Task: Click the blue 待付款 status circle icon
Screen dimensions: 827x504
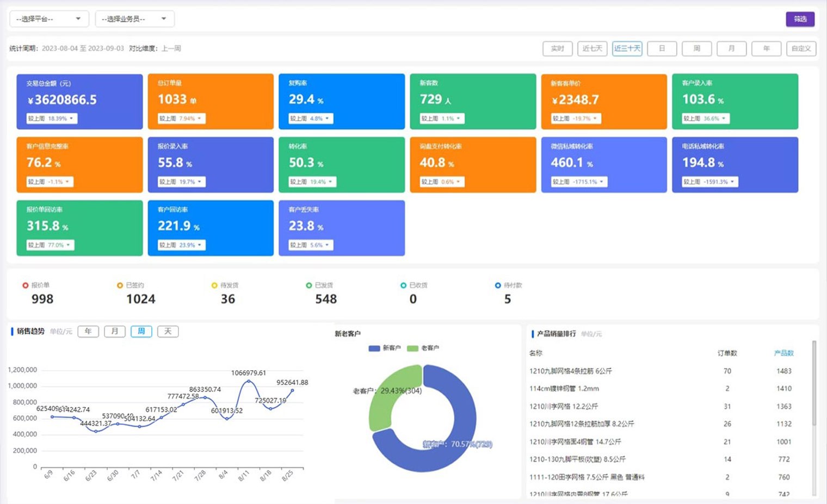Action: click(x=498, y=285)
